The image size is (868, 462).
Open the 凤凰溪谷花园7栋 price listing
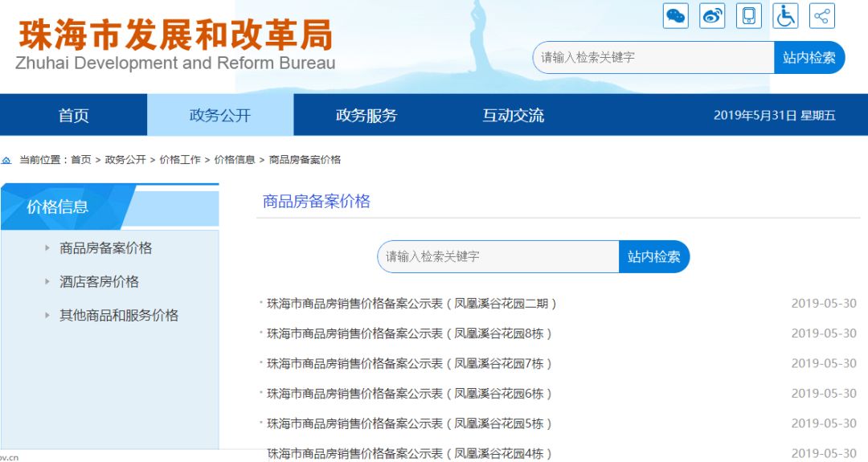click(x=409, y=363)
